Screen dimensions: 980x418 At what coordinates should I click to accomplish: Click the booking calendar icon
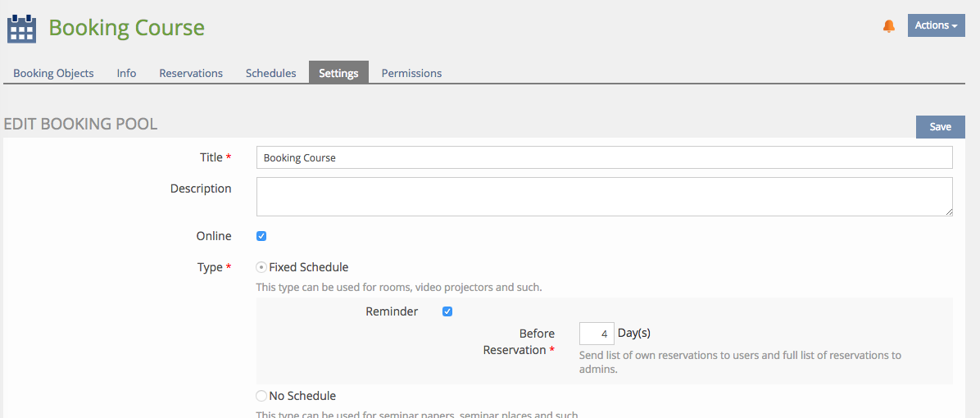[21, 28]
